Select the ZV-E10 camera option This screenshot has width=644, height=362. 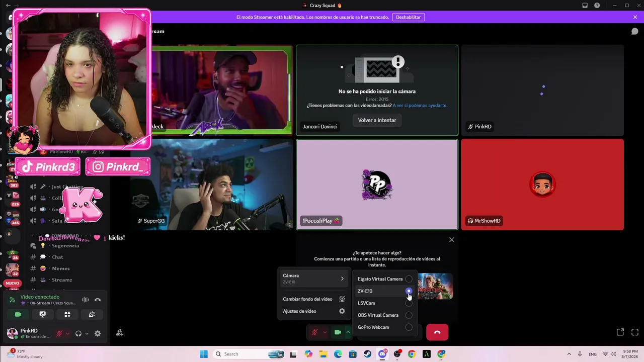pos(385,291)
